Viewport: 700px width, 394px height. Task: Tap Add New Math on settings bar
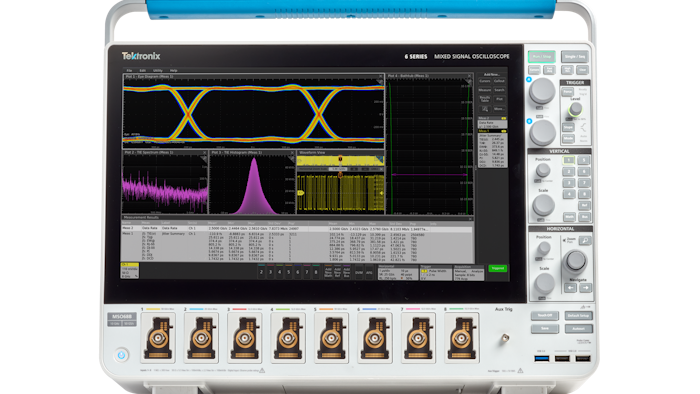328,272
